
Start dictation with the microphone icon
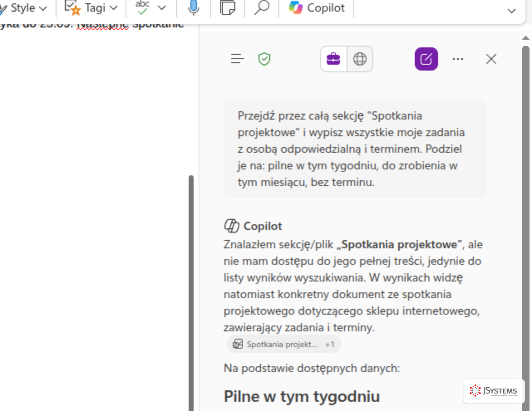click(193, 7)
